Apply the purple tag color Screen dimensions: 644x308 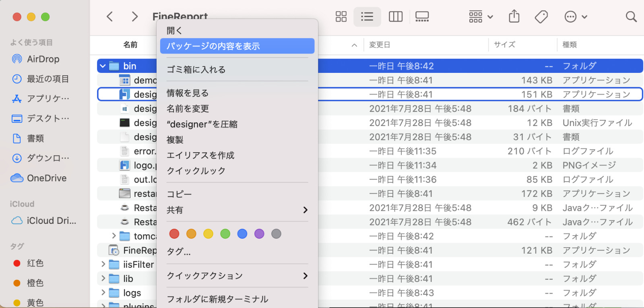click(259, 234)
